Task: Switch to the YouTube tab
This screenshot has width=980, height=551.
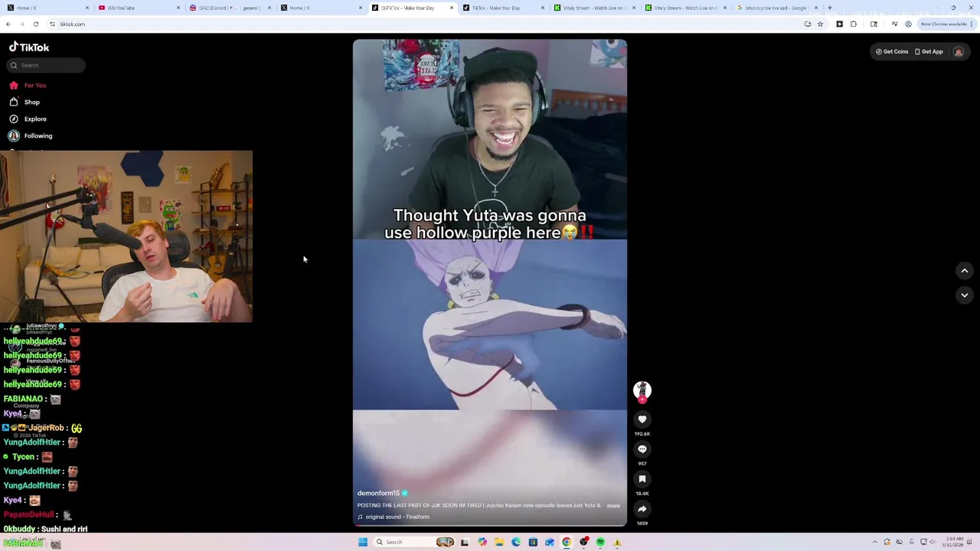Action: point(139,8)
